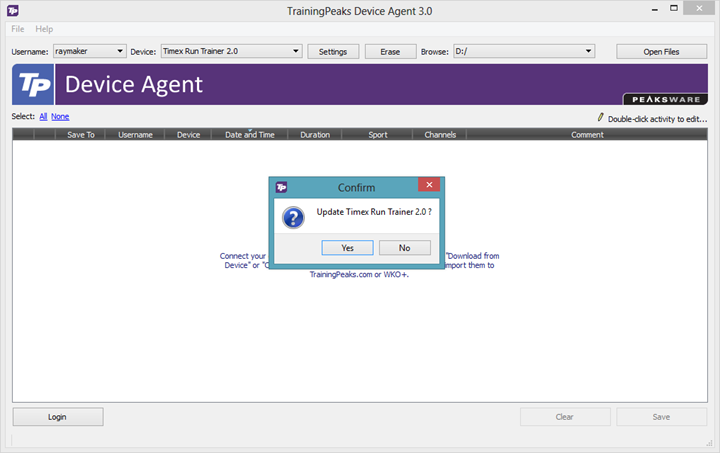Click the TP icon in Confirm title bar
The height and width of the screenshot is (453, 720).
tap(281, 187)
